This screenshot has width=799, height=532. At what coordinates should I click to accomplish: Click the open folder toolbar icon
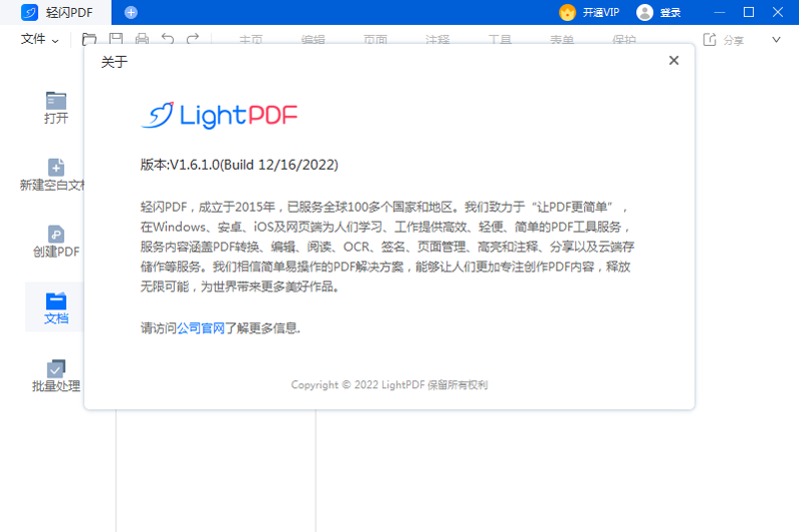coord(89,39)
